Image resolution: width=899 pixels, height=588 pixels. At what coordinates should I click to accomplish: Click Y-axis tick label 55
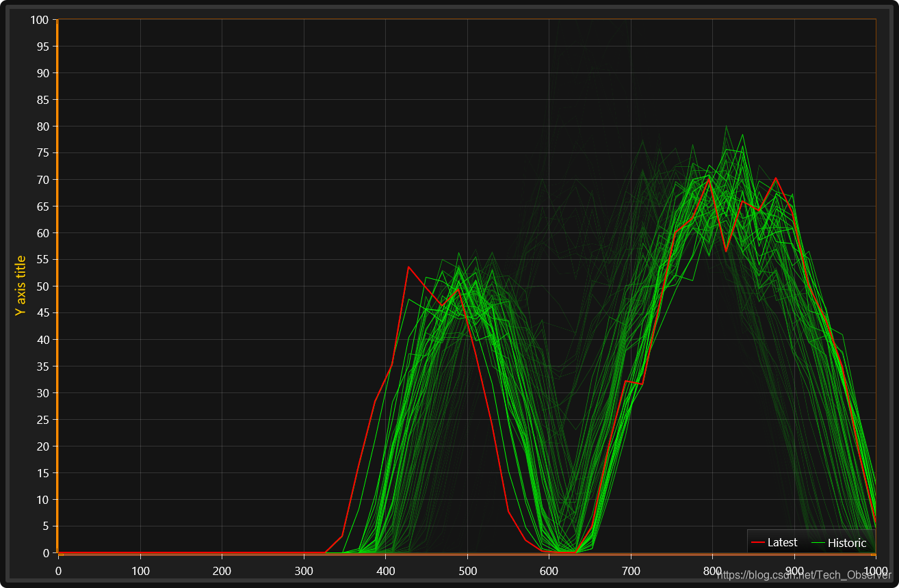42,259
